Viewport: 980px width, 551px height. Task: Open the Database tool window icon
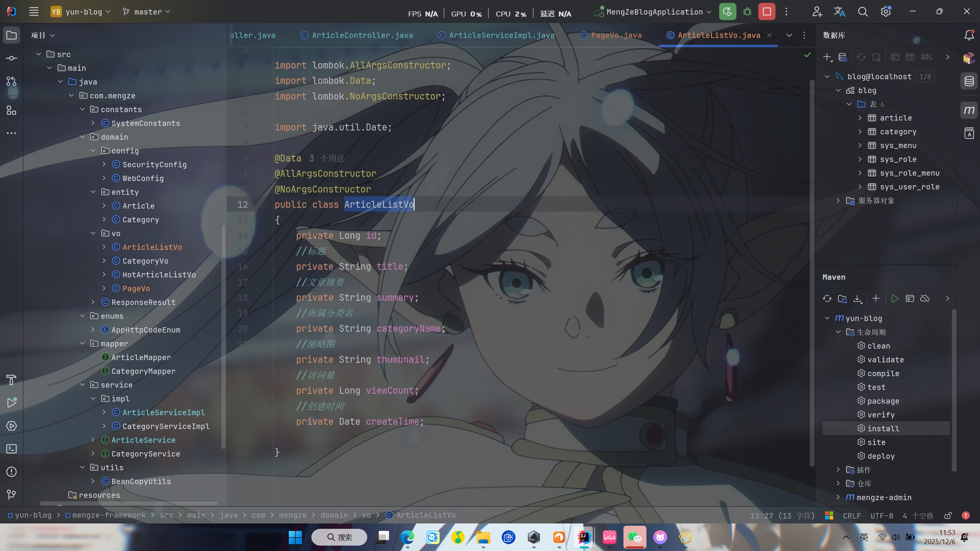[969, 81]
